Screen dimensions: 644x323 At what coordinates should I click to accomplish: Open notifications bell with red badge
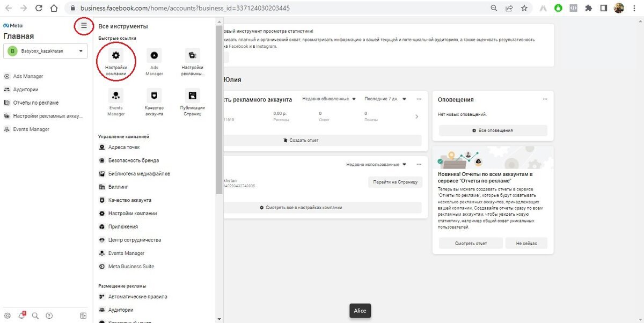[21, 315]
